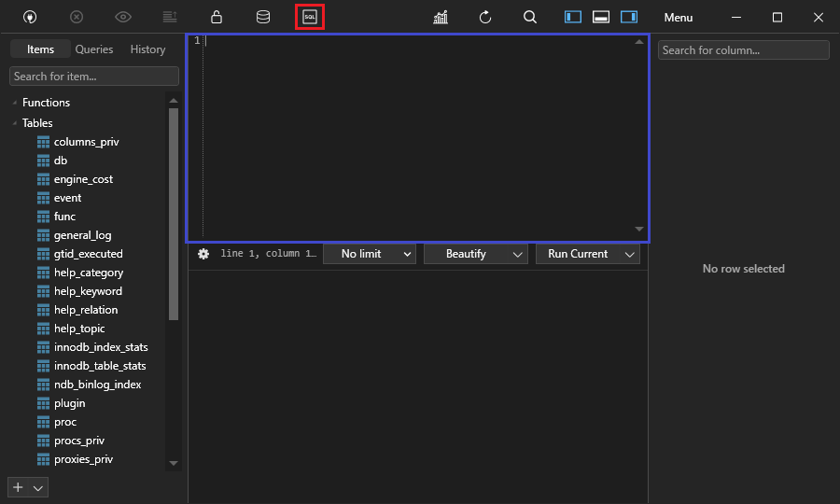Click the plus add item button
This screenshot has height=504, width=840.
pos(19,487)
